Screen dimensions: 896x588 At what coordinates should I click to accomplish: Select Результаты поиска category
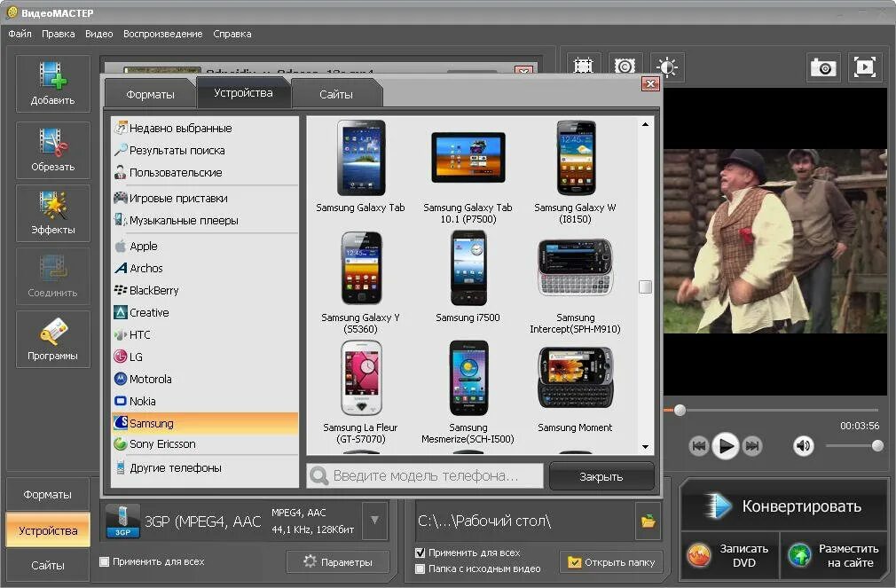point(205,150)
